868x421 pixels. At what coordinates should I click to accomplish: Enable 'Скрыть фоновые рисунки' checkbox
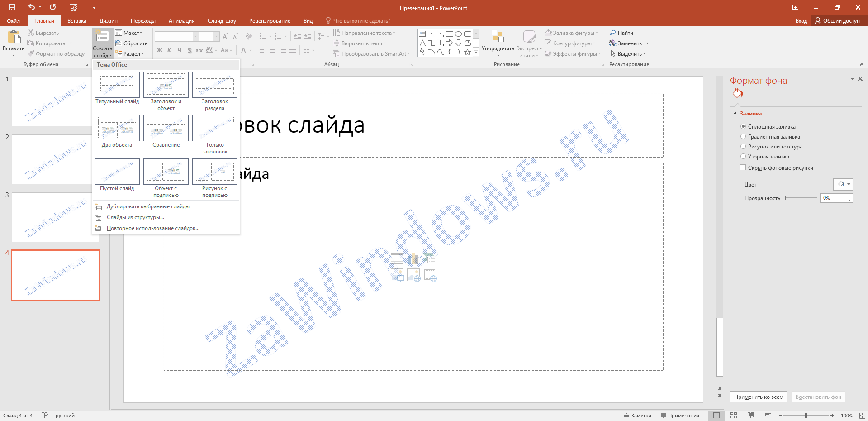click(743, 167)
